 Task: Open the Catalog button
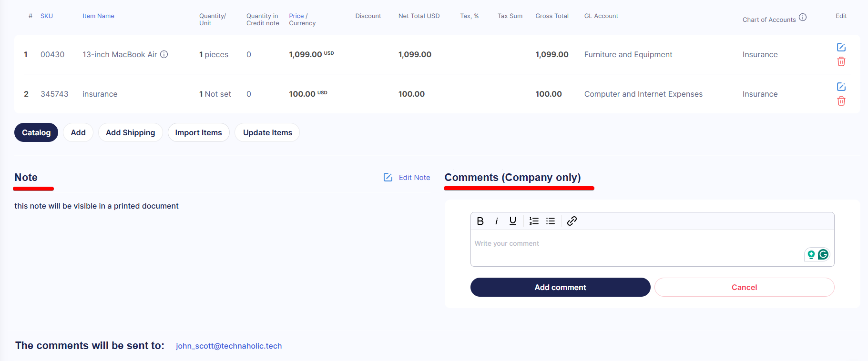[36, 132]
